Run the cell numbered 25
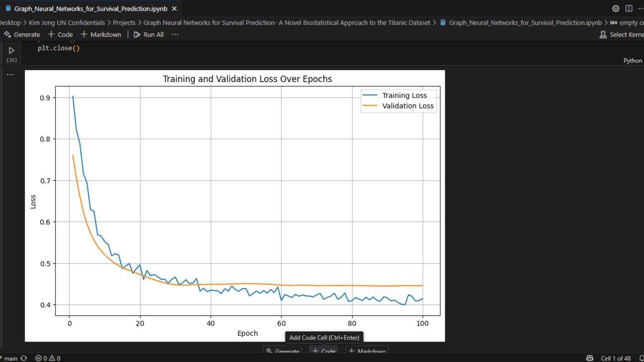Image resolution: width=644 pixels, height=362 pixels. click(11, 51)
